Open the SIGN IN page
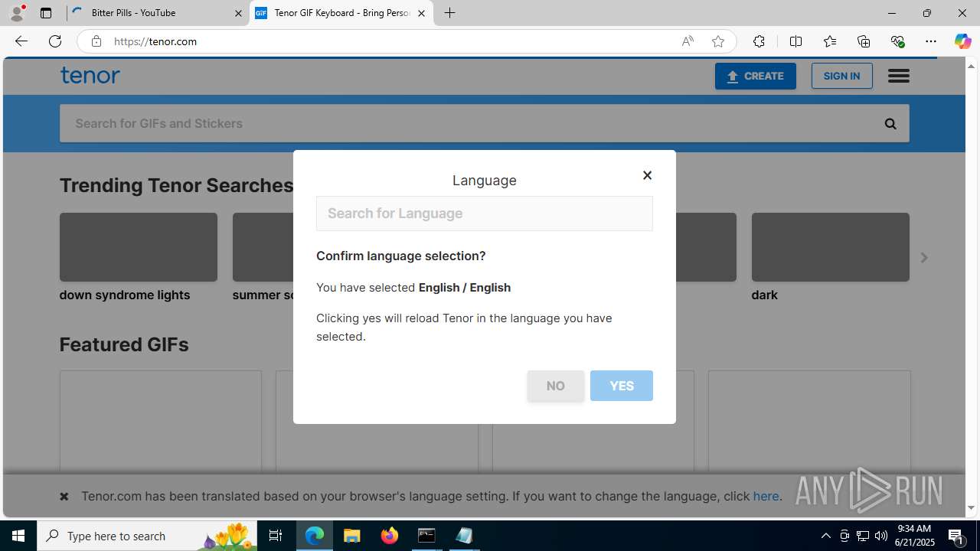 click(x=841, y=76)
